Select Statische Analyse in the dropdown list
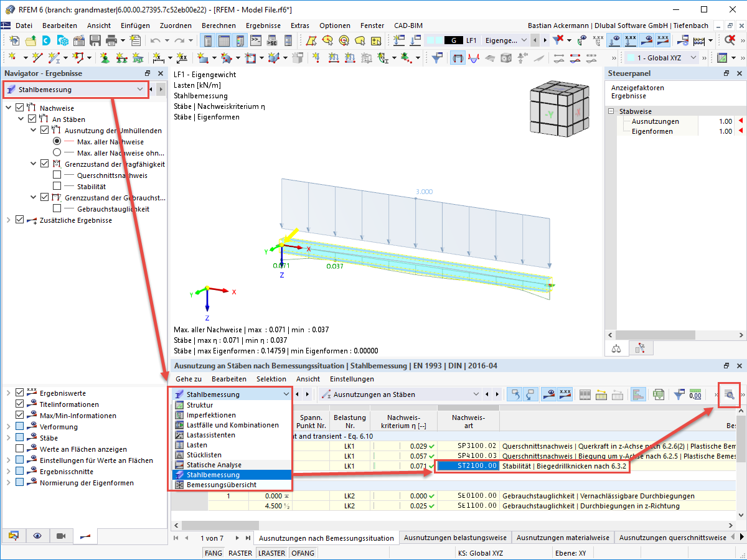Viewport: 747px width, 560px height. [x=231, y=465]
